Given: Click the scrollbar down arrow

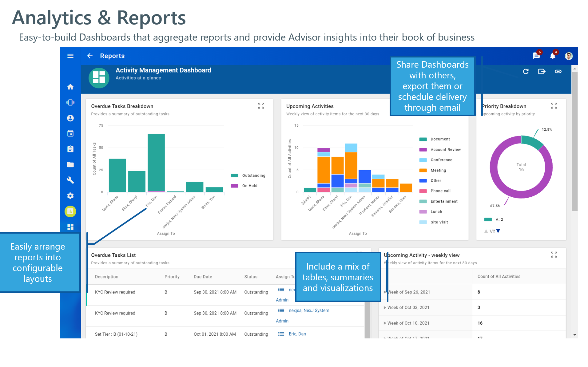Looking at the screenshot, I should [574, 335].
